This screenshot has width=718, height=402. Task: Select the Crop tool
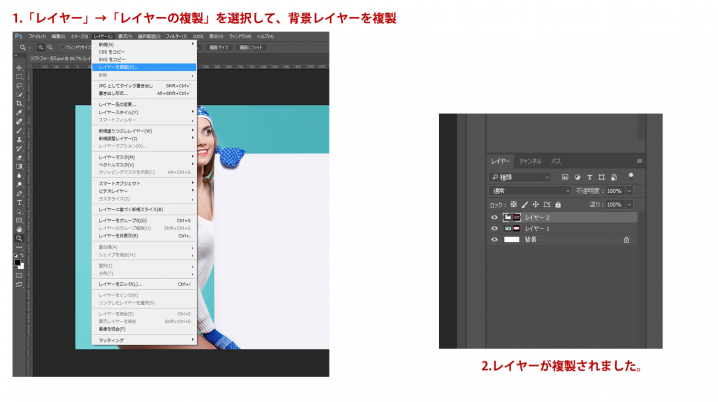(x=19, y=103)
